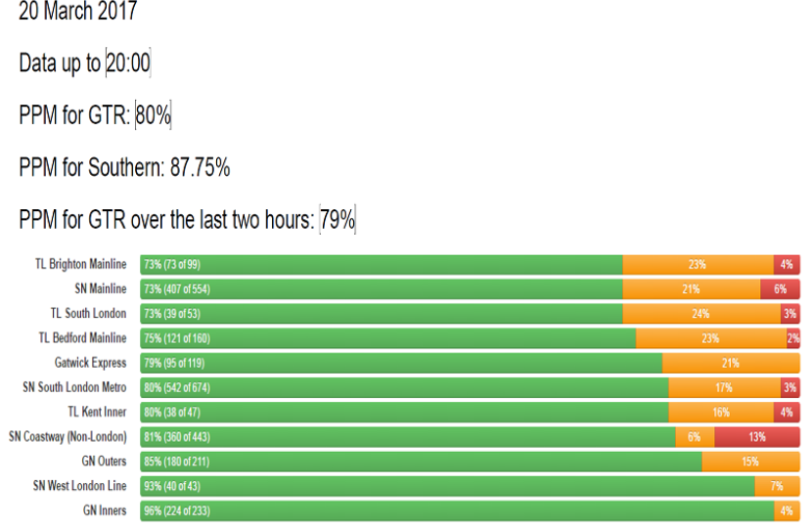Select the TL Bedford Mainline row label

[x=82, y=338]
